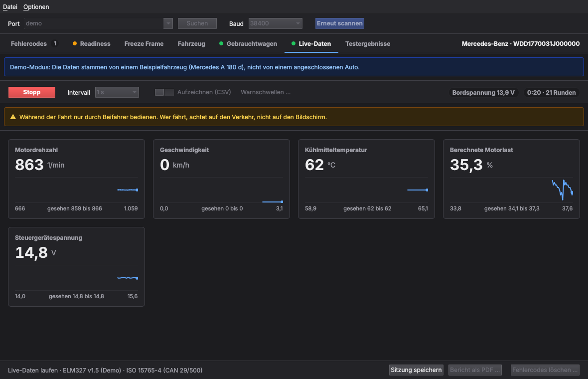Click the Suchen button
588x379 pixels.
(197, 23)
